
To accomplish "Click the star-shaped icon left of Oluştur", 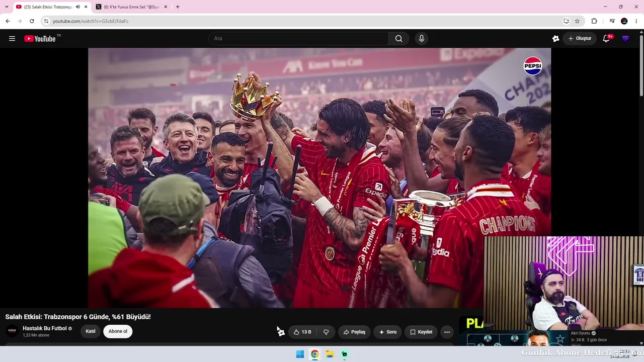I will [x=555, y=39].
